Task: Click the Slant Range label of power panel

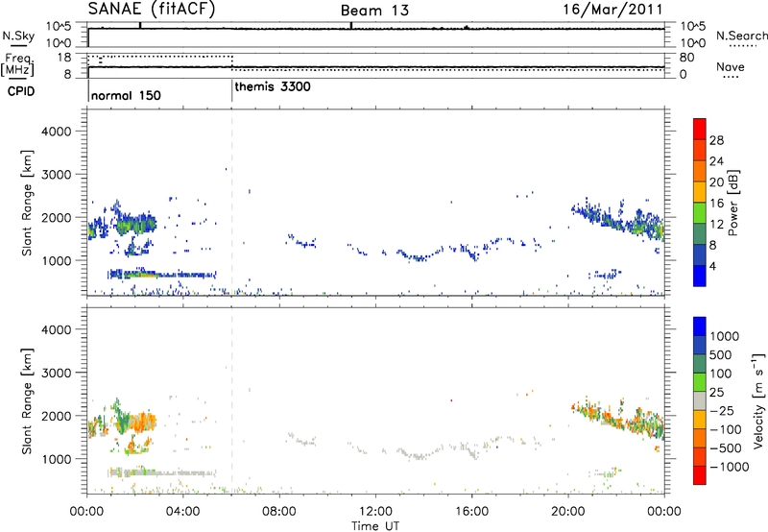Action: click(x=27, y=203)
